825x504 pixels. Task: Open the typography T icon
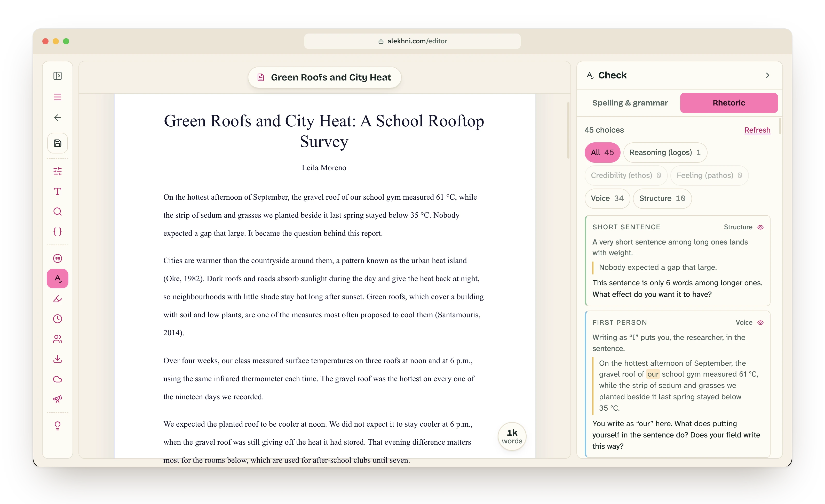58,191
